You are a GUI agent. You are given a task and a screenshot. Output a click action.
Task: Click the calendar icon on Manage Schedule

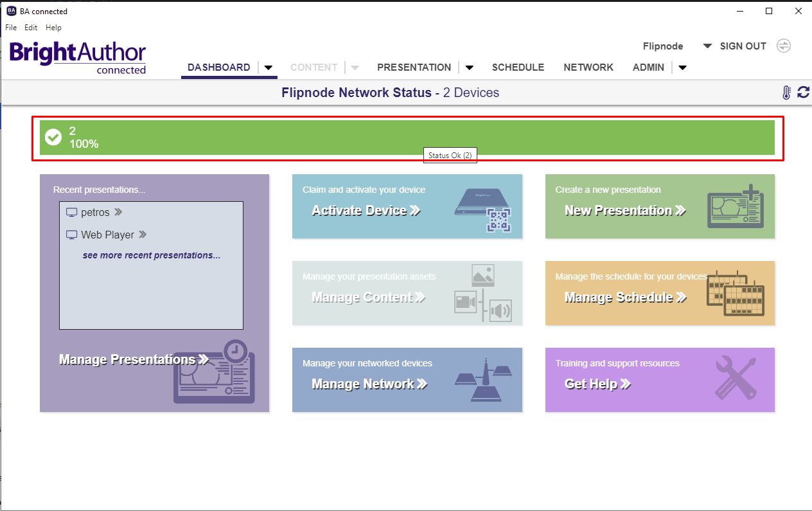[x=735, y=295]
